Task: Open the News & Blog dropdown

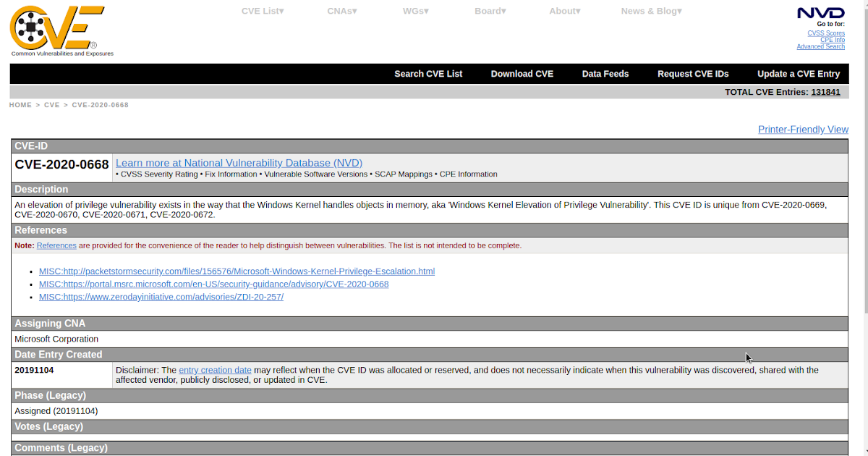Action: click(x=650, y=11)
